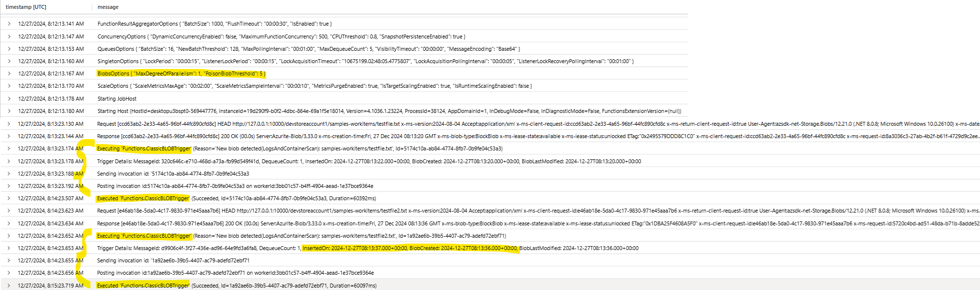
Task: Click the first Executing 'Functions.ClassicBLOBTrigger' message
Action: coord(144,148)
